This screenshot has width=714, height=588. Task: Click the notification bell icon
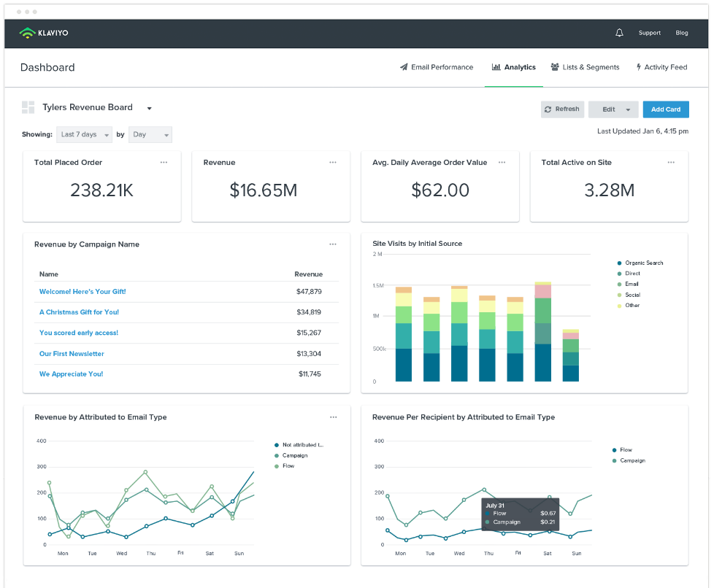619,33
